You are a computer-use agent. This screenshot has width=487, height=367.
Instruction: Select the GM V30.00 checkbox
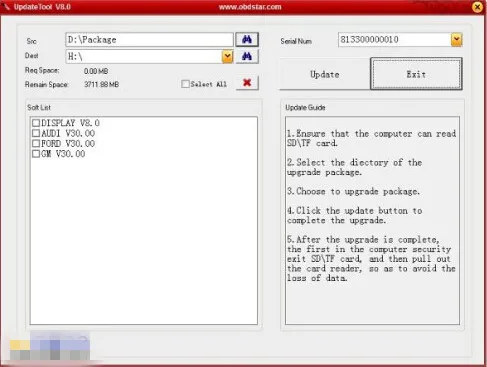[x=36, y=154]
